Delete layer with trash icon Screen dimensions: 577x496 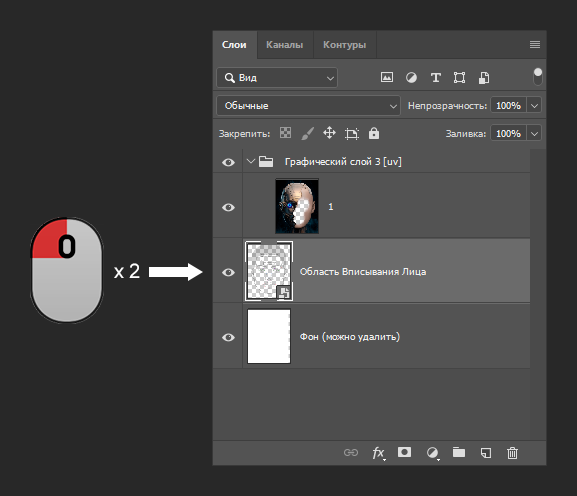[x=512, y=453]
